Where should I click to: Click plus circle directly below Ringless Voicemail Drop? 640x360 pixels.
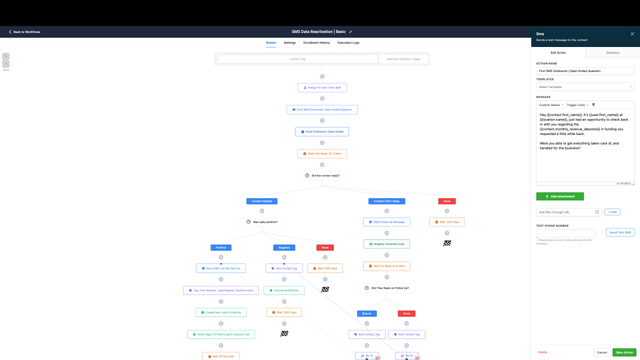[x=387, y=256]
